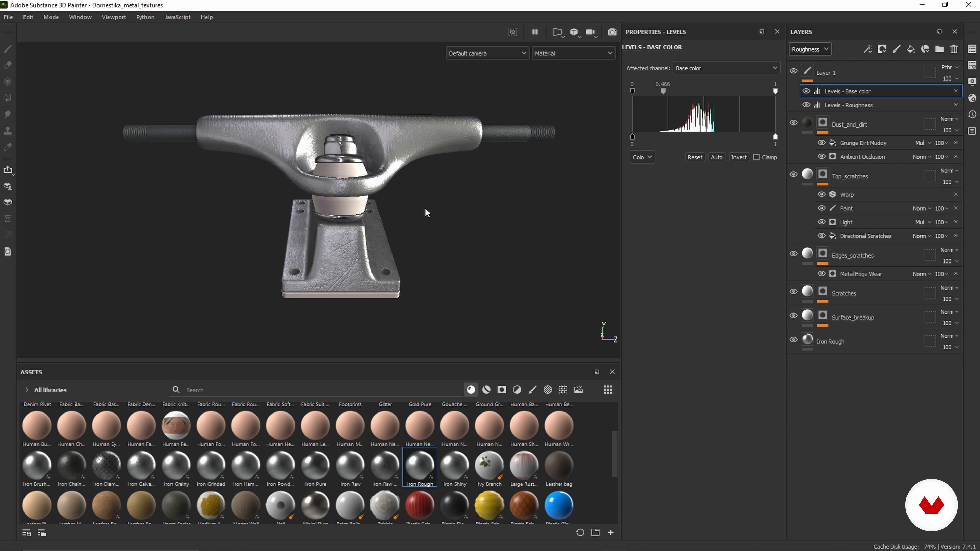Add a fill layer with bucket icon
The width and height of the screenshot is (980, 551).
click(x=911, y=49)
